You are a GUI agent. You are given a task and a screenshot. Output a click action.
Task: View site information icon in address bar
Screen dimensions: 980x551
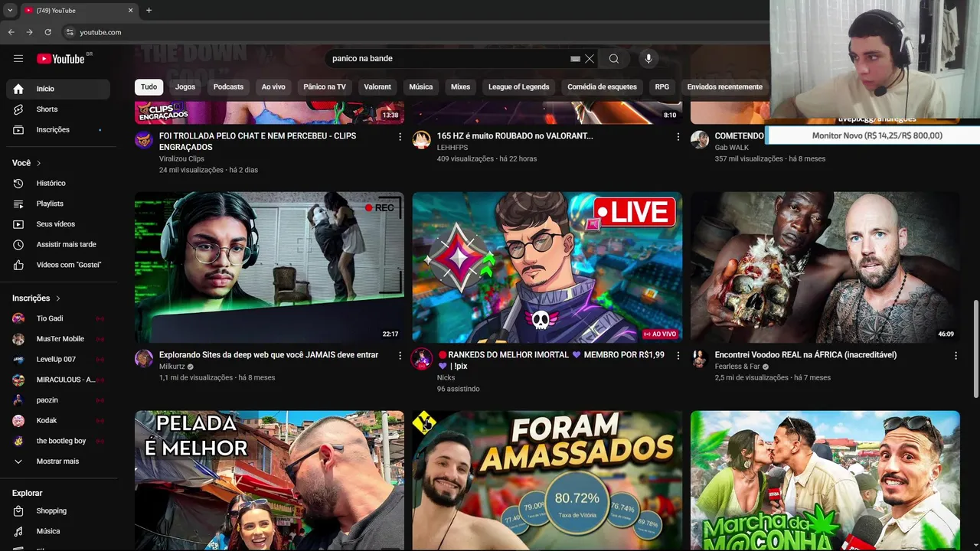(70, 32)
